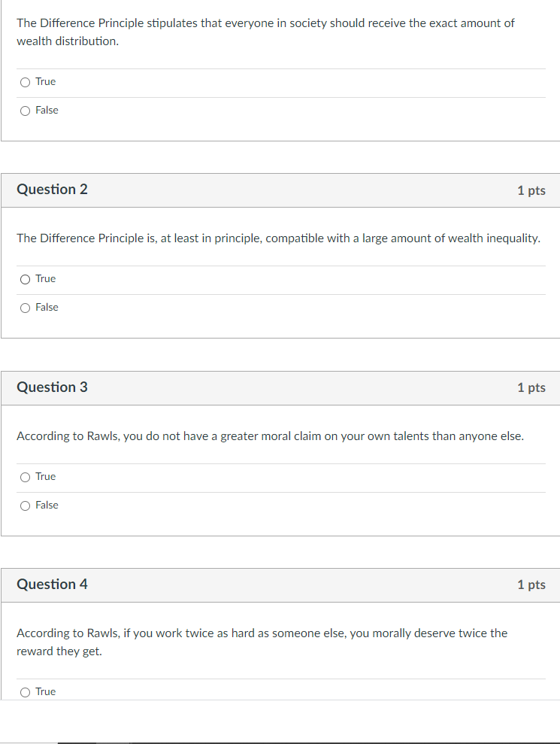
Task: Mark True for the Difference Principle compatibility question
Action: coord(25,279)
